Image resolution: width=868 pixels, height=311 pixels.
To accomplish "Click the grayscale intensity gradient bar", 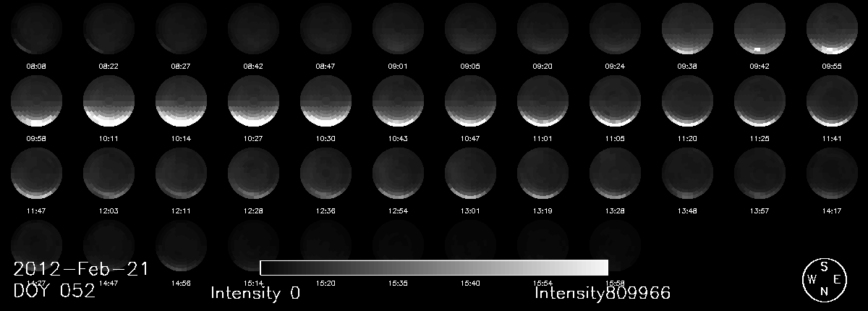I will point(434,268).
